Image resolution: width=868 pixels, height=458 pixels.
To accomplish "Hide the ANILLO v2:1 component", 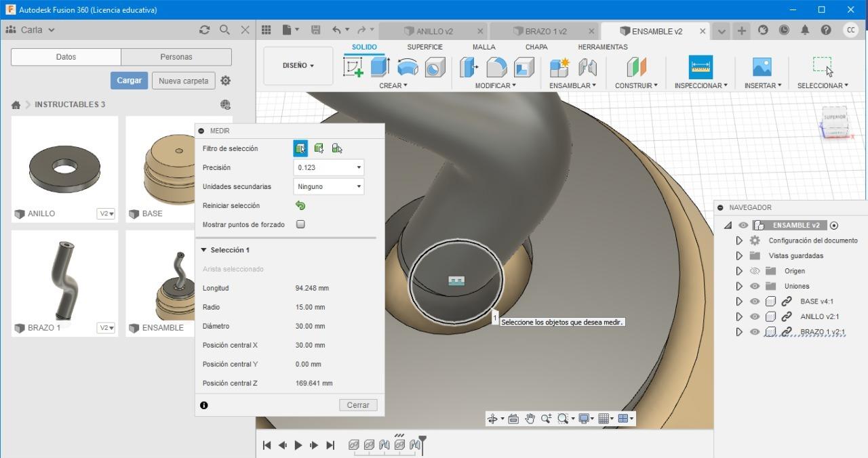I will click(x=754, y=316).
